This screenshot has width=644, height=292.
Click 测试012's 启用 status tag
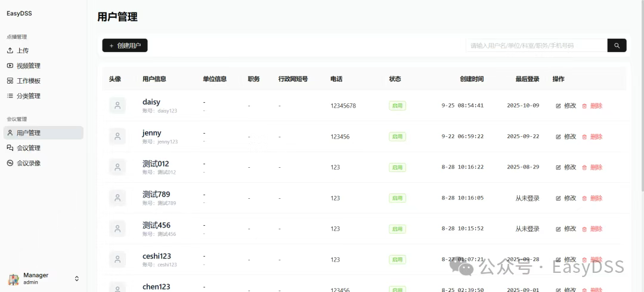pyautogui.click(x=397, y=167)
